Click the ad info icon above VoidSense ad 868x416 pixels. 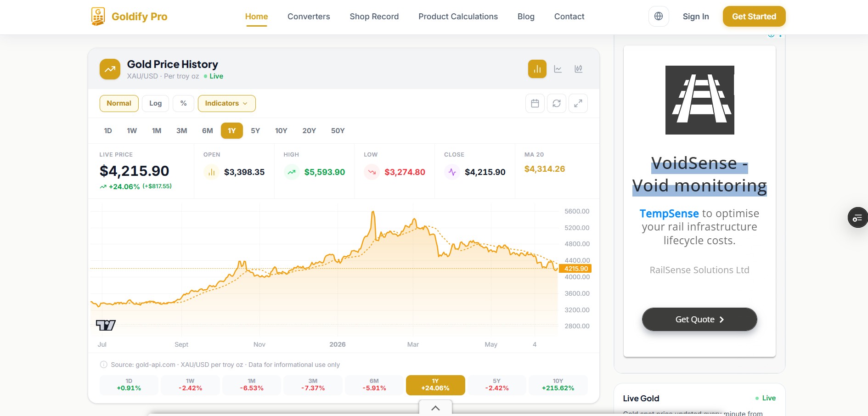tap(771, 35)
